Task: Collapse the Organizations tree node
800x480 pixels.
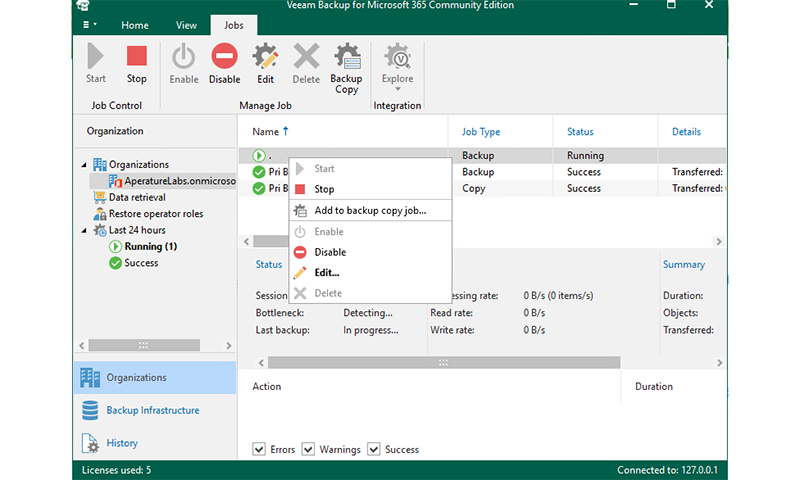Action: point(84,165)
